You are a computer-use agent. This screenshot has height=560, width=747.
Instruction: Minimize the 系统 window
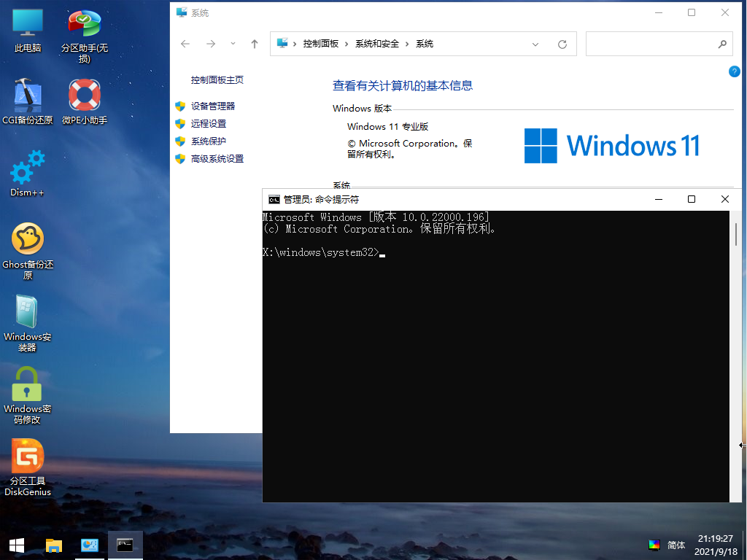click(659, 13)
